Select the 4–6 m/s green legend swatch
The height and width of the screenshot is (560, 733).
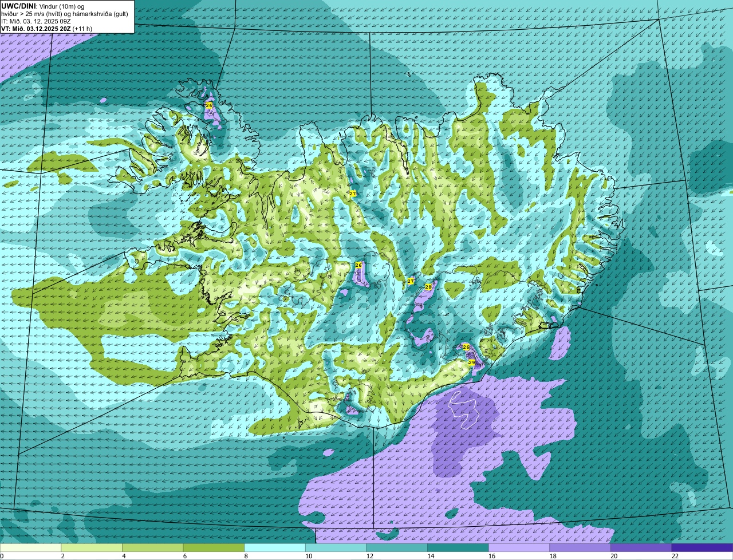[x=153, y=548]
